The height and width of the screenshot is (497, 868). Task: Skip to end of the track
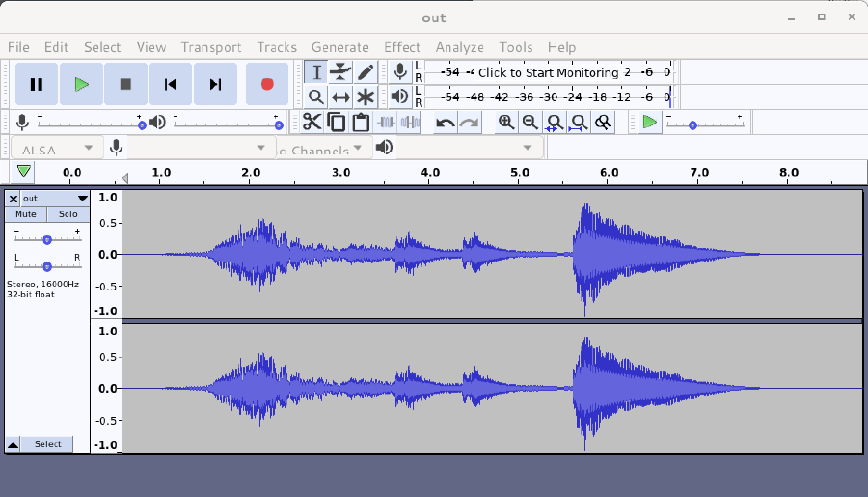pyautogui.click(x=215, y=84)
